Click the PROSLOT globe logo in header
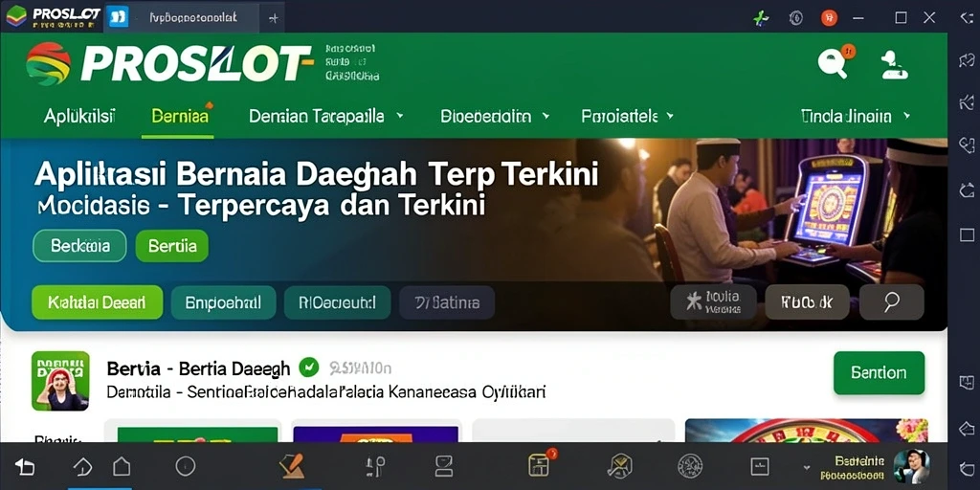Viewport: 980px width, 490px height. pyautogui.click(x=48, y=64)
